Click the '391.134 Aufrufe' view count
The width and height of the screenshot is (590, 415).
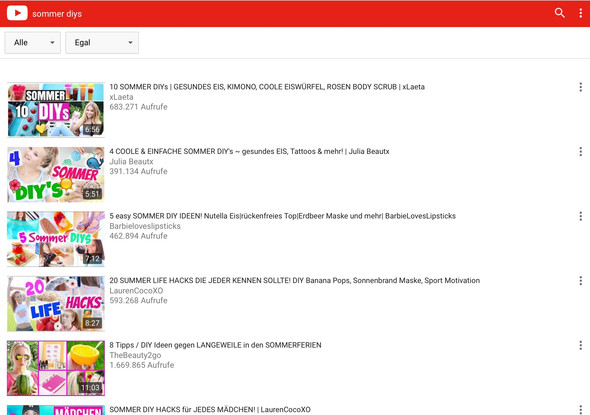(x=138, y=172)
